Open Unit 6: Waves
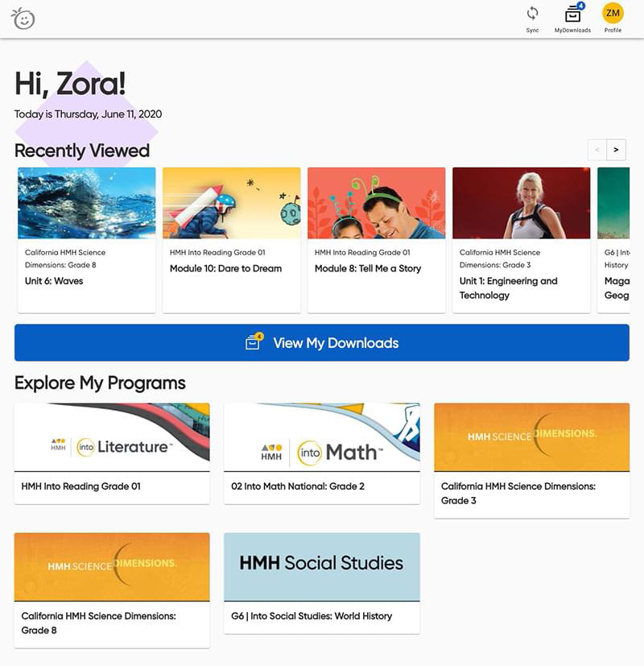This screenshot has height=666, width=644. coord(54,281)
